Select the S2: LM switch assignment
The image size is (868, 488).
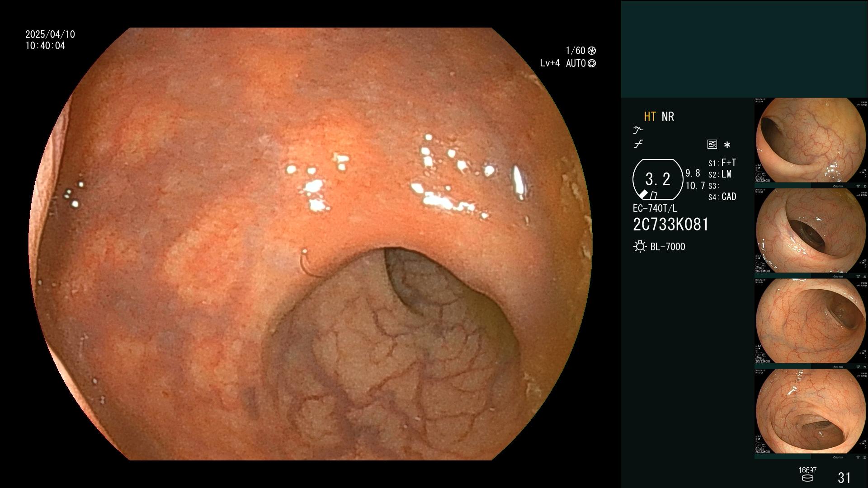(x=720, y=174)
